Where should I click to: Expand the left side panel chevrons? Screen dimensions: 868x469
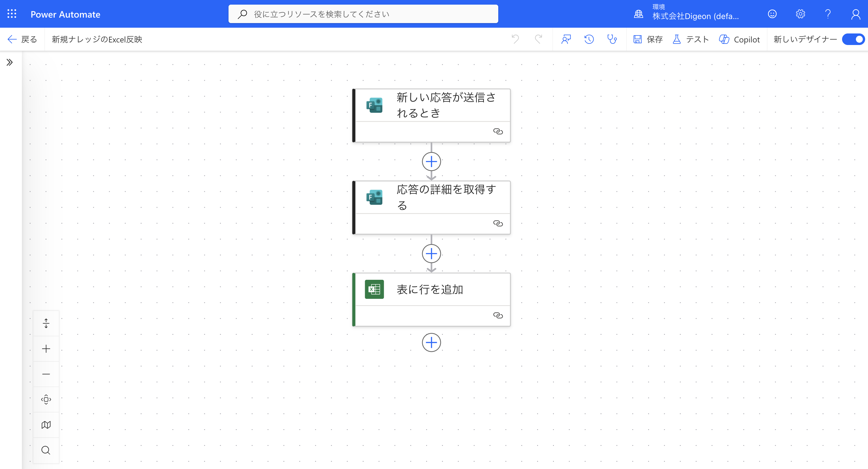point(10,62)
